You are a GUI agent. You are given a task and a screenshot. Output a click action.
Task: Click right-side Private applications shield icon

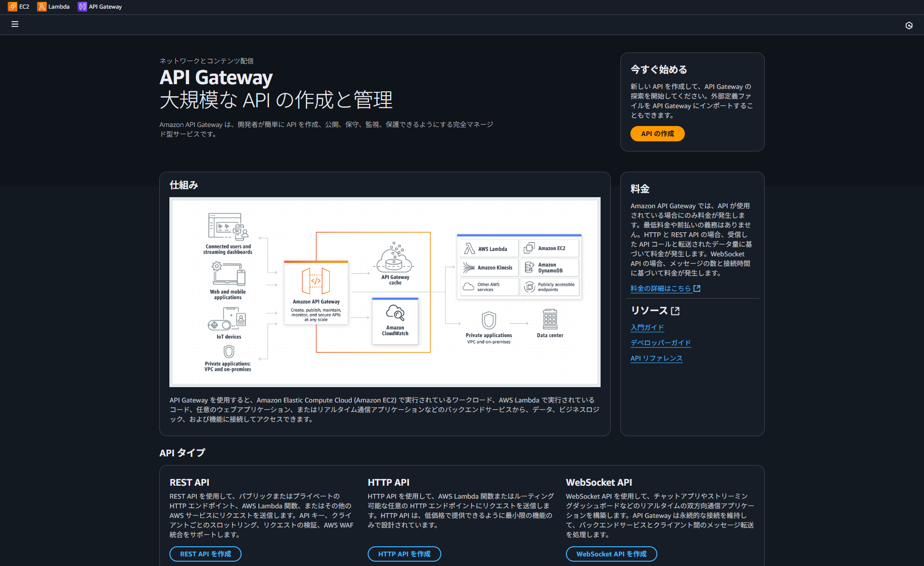[x=489, y=320]
